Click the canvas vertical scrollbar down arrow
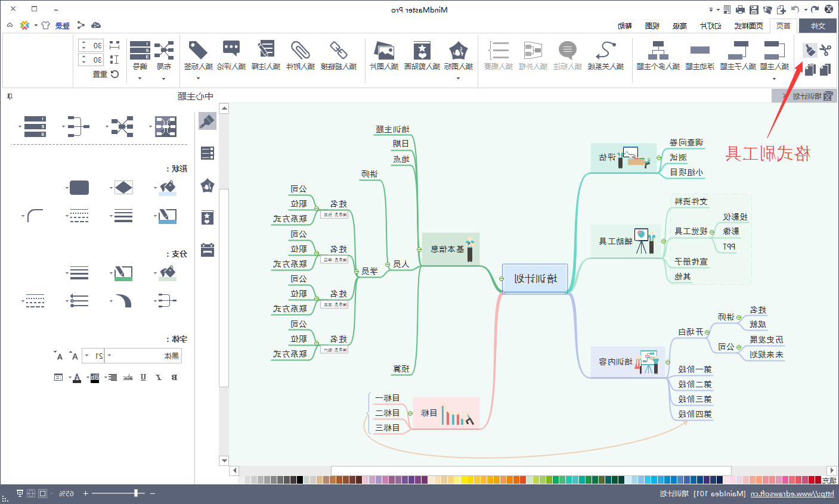The height and width of the screenshot is (504, 839). point(224,461)
